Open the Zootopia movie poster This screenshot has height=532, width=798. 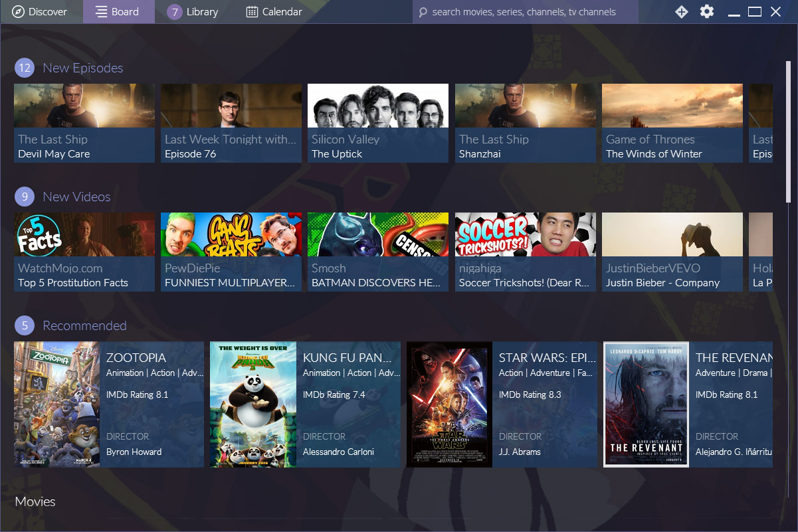click(57, 404)
